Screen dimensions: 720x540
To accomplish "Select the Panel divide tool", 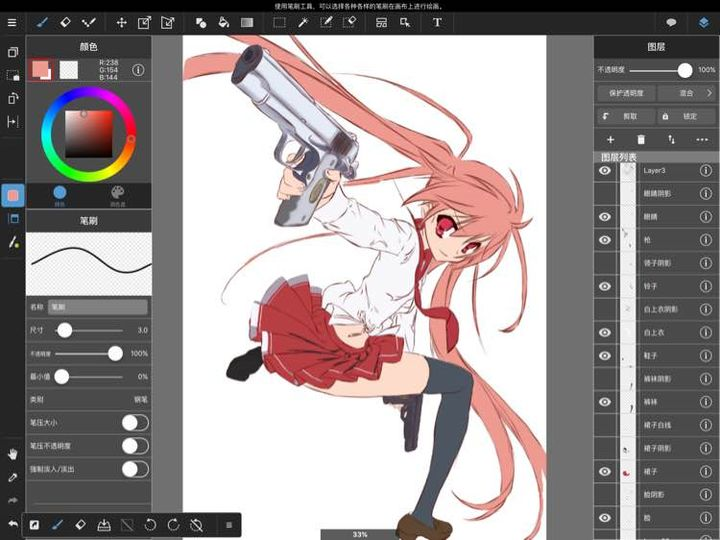I will click(382, 22).
